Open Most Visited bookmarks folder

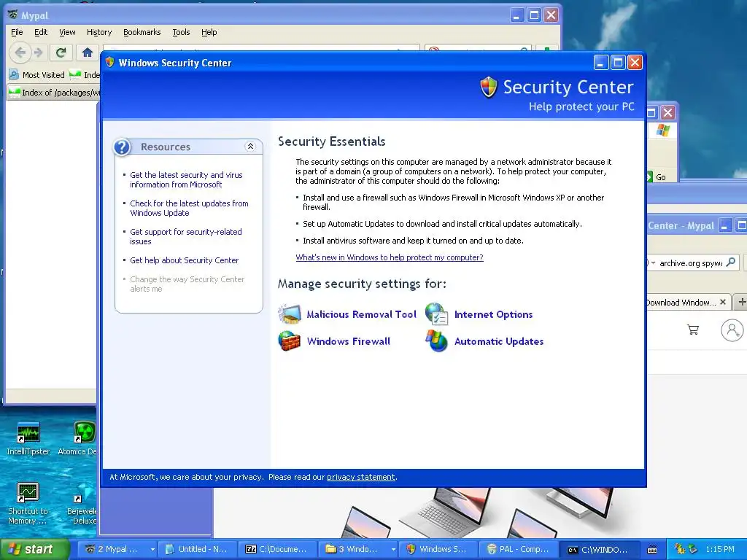tap(37, 75)
